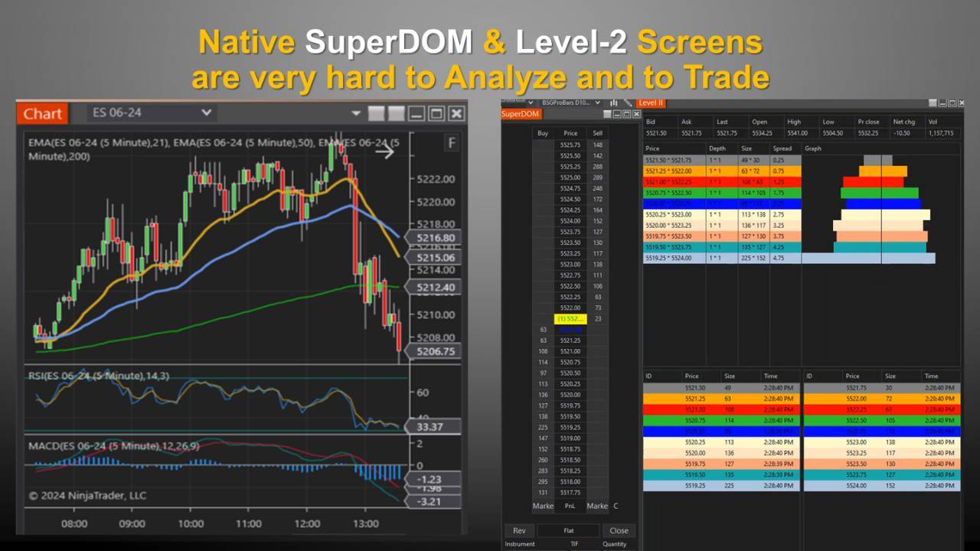
Task: Click the Low value 5504.50 in Level II
Action: (x=833, y=132)
